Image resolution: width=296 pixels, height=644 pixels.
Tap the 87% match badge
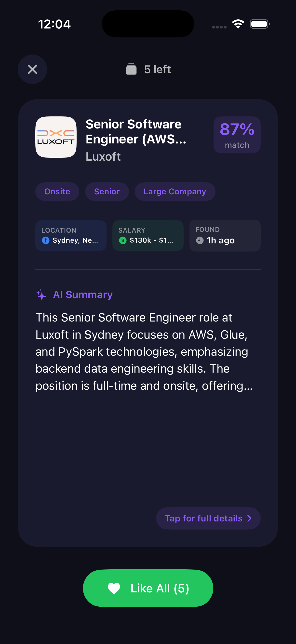pos(237,135)
